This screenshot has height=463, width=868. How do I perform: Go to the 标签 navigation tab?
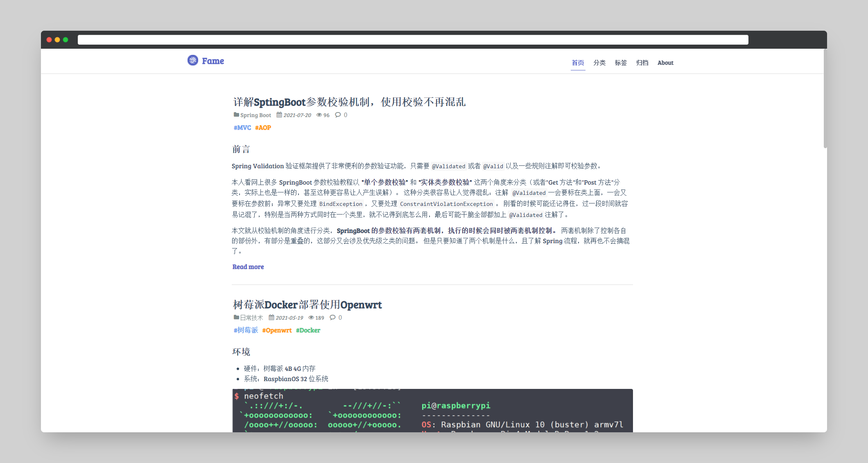tap(621, 63)
